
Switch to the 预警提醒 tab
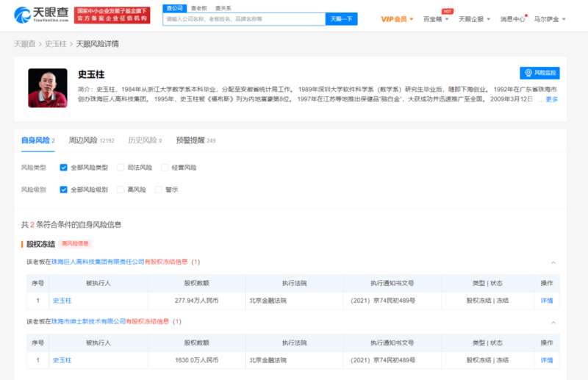[x=196, y=140]
